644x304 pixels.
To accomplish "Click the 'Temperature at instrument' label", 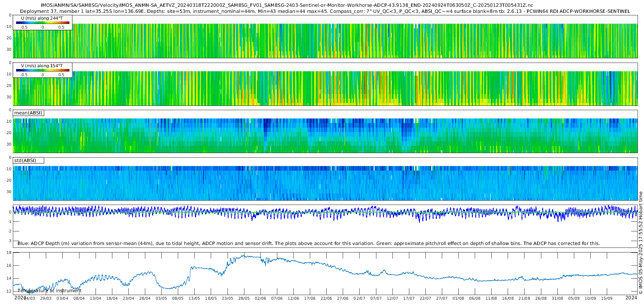I will pos(49,291).
